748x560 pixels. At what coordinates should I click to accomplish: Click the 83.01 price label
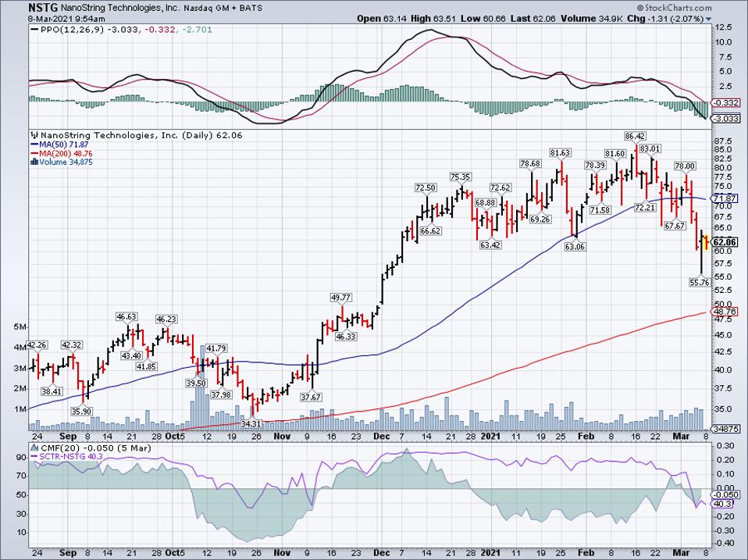click(x=650, y=149)
